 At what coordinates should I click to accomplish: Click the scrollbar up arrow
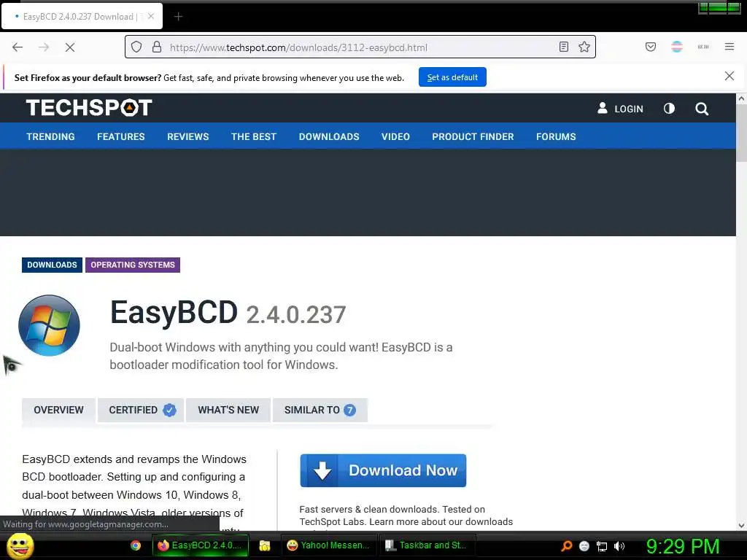click(x=741, y=98)
